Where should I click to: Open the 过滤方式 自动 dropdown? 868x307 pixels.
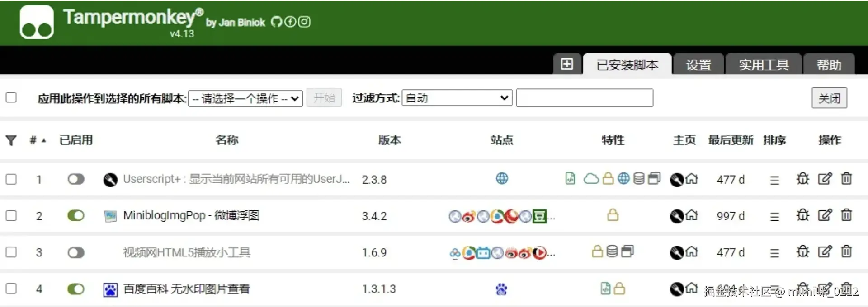click(457, 98)
